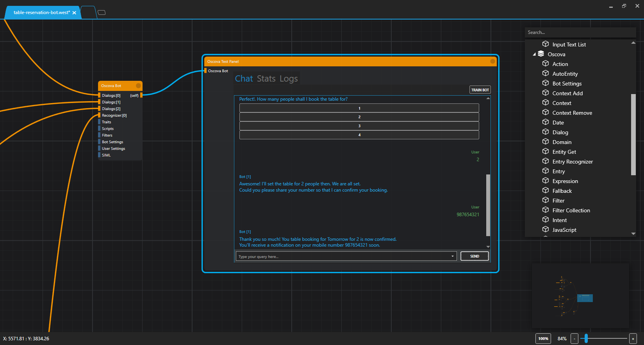Click the canvas minimap viewport
This screenshot has width=644, height=345.
pos(585,298)
